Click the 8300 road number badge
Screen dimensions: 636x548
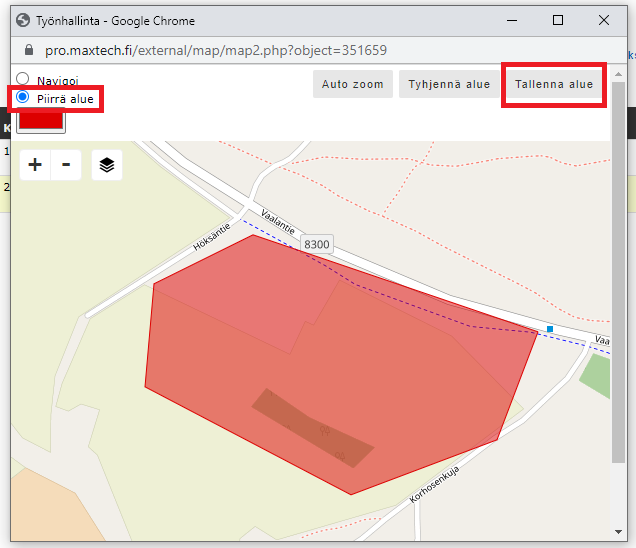coord(317,244)
